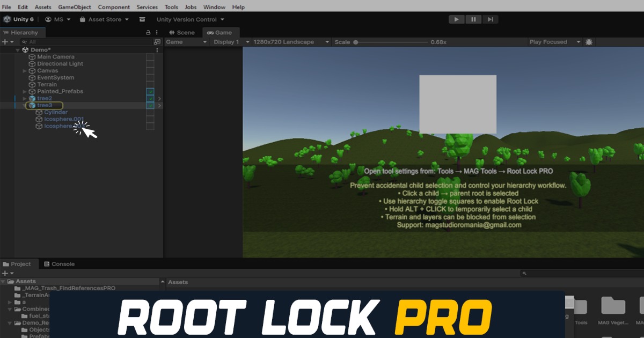Open the Component menu
The width and height of the screenshot is (644, 338).
point(114,7)
